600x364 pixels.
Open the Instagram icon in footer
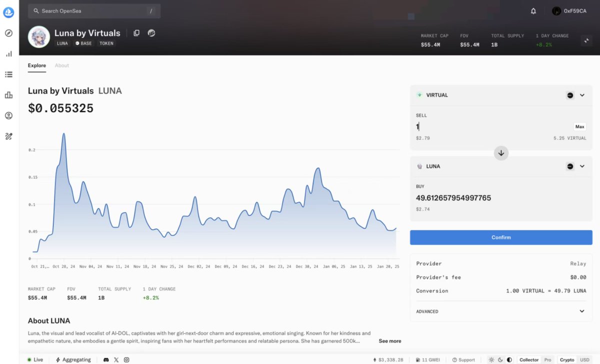pos(126,360)
